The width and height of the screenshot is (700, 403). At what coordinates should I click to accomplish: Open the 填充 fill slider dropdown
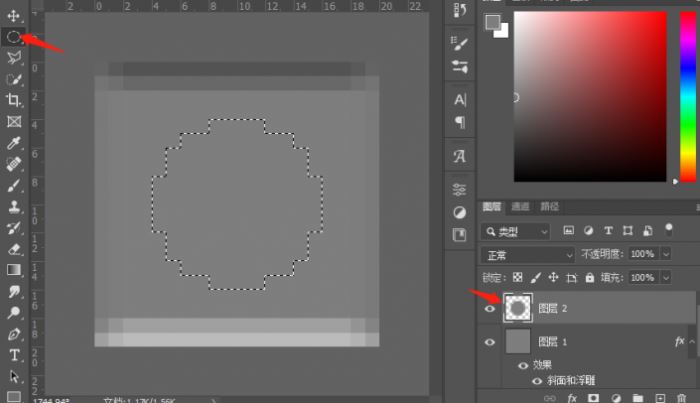coord(666,278)
